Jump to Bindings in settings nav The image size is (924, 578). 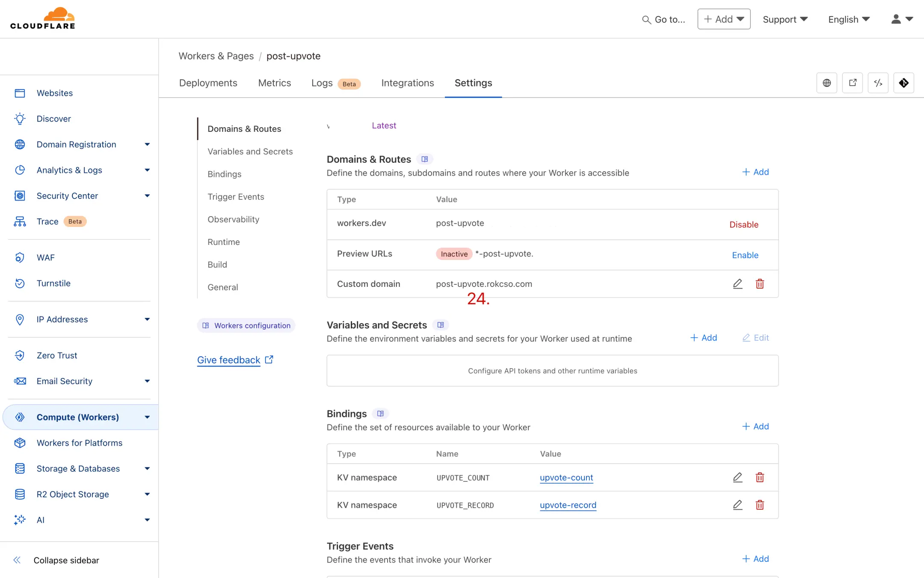coord(224,174)
